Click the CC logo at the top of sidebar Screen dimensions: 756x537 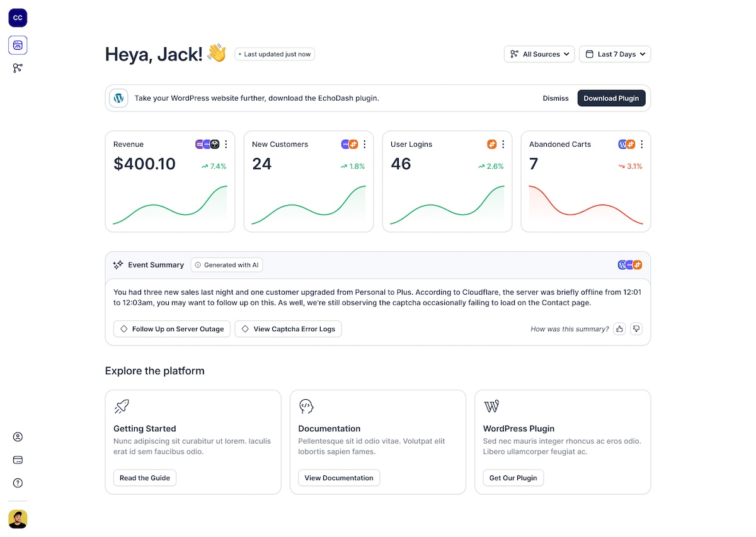17,18
